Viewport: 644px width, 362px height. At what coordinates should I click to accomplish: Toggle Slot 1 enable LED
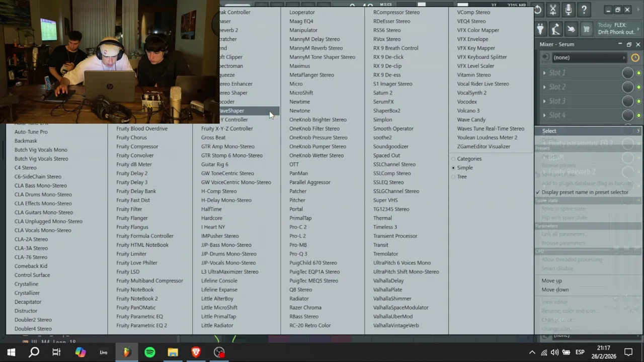pyautogui.click(x=638, y=73)
